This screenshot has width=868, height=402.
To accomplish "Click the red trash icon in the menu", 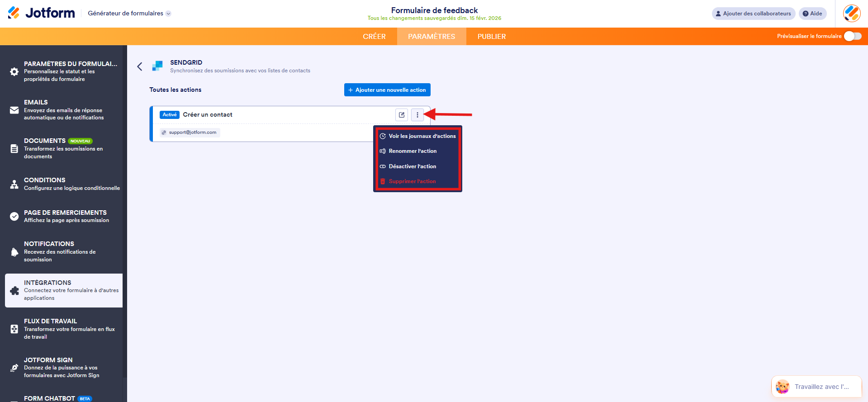I will [383, 181].
